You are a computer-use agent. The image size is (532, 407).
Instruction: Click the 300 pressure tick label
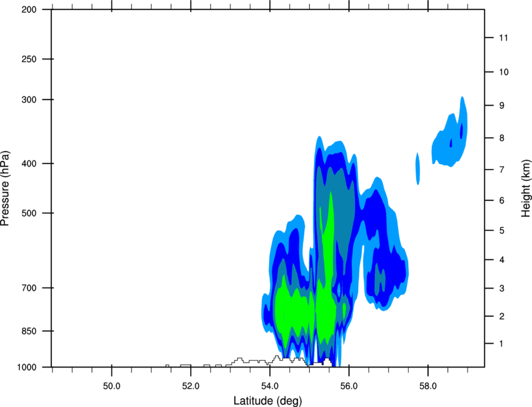tap(29, 100)
